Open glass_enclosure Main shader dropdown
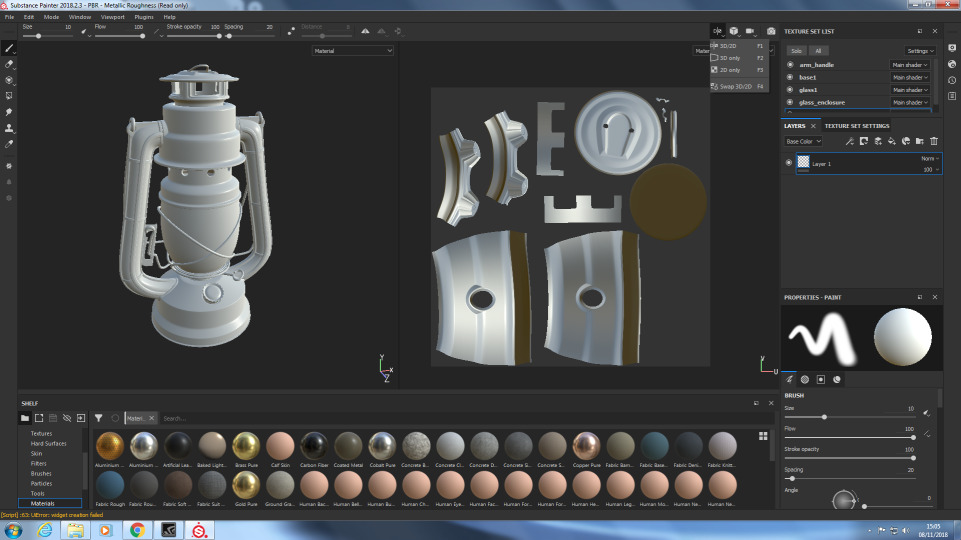 [910, 102]
